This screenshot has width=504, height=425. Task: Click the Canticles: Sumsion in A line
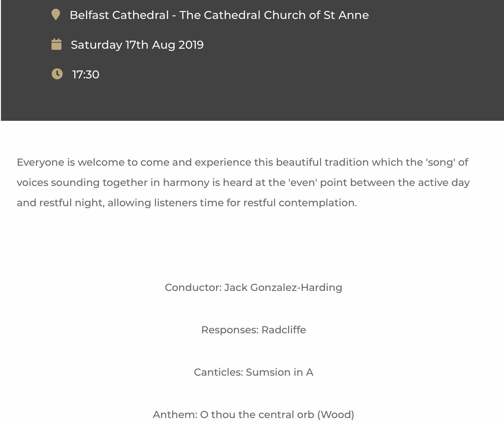[253, 372]
